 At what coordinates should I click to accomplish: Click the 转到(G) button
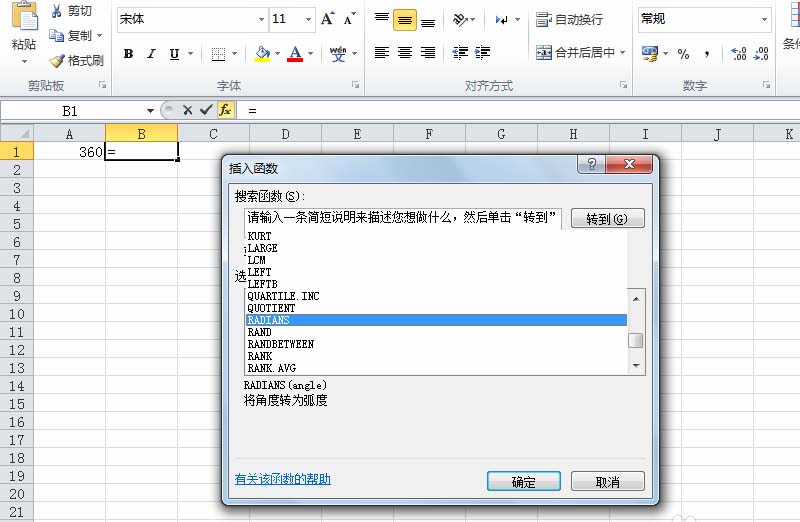(x=607, y=218)
